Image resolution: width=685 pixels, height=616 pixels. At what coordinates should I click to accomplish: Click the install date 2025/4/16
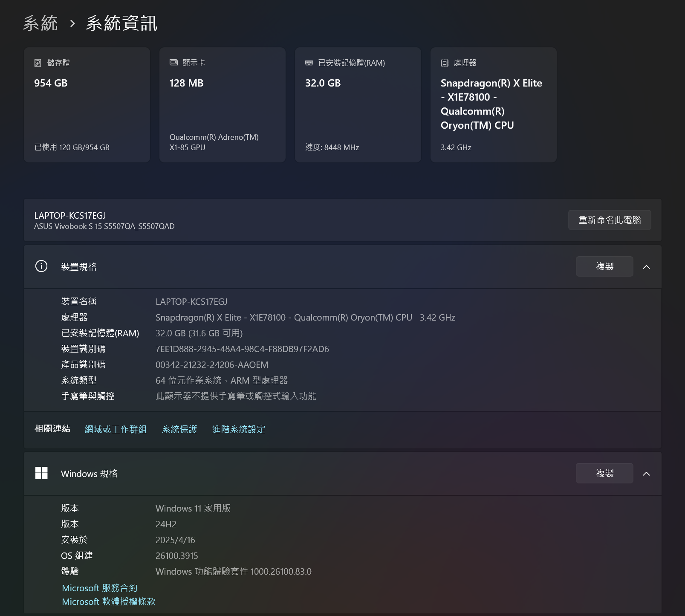pos(175,540)
